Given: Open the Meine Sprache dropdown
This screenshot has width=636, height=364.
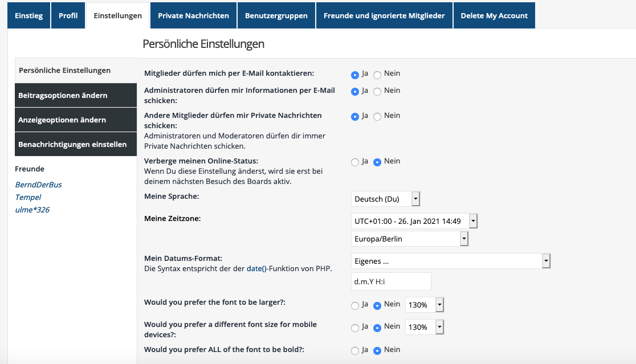Looking at the screenshot, I should coord(385,199).
